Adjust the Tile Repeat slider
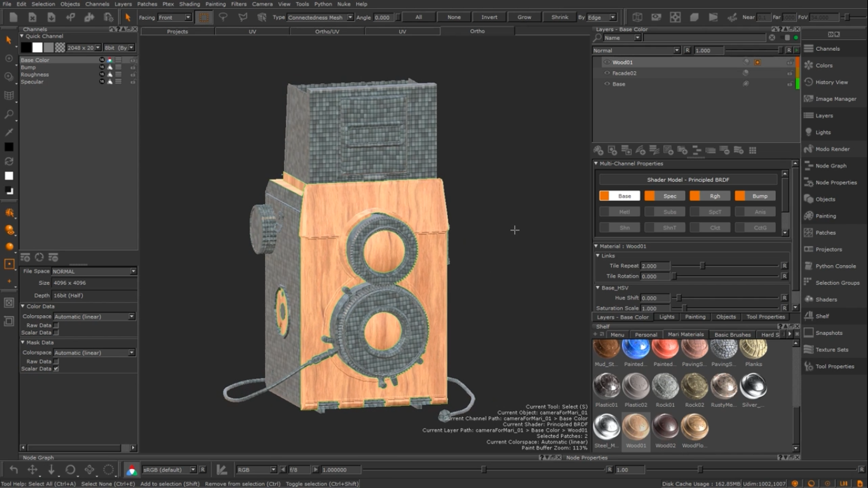This screenshot has height=488, width=868. 702,266
